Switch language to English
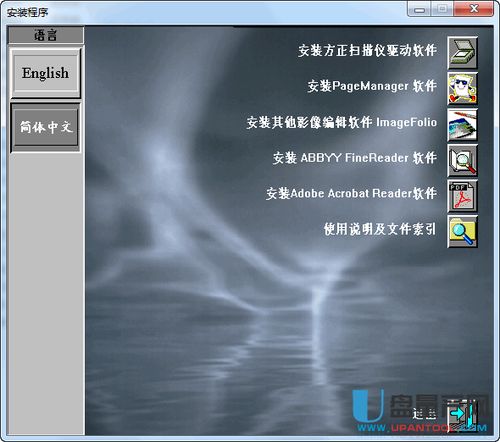Screen dimensions: 500x442 click(46, 73)
